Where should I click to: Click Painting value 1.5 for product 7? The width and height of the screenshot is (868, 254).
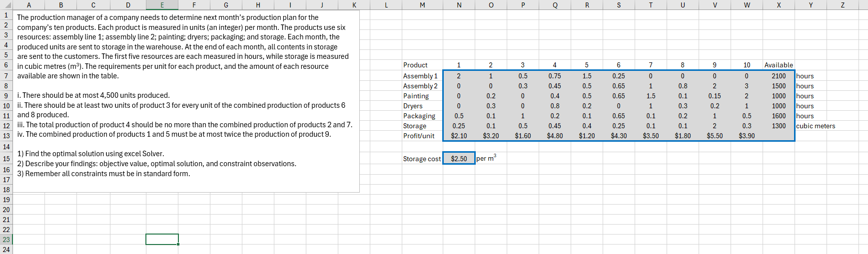coord(651,96)
